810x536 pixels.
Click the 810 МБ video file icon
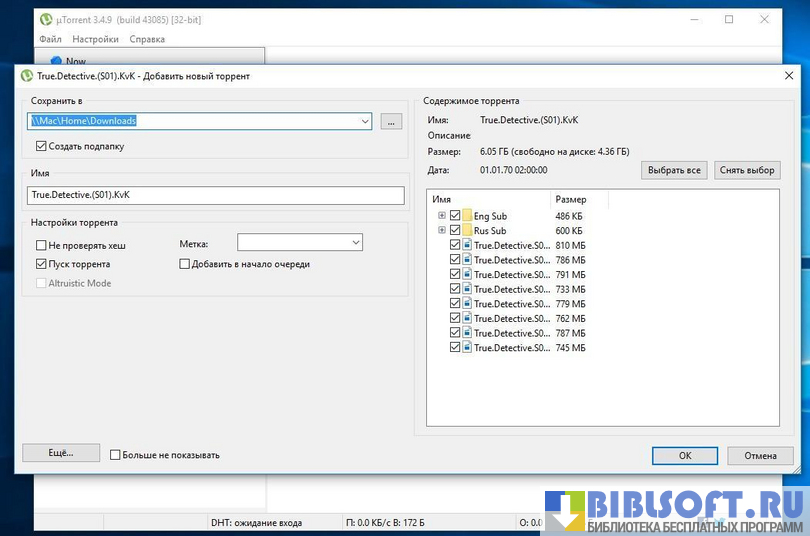[467, 245]
